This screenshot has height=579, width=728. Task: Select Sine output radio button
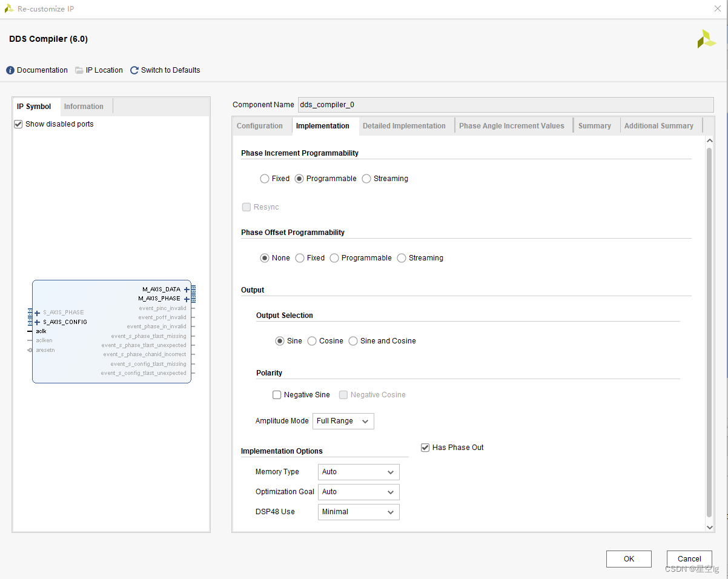click(x=280, y=341)
